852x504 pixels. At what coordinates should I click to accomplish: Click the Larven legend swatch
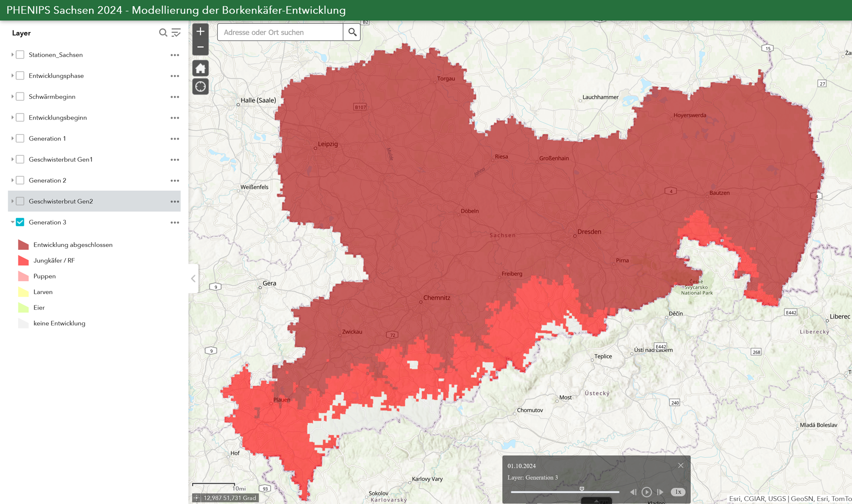[23, 292]
